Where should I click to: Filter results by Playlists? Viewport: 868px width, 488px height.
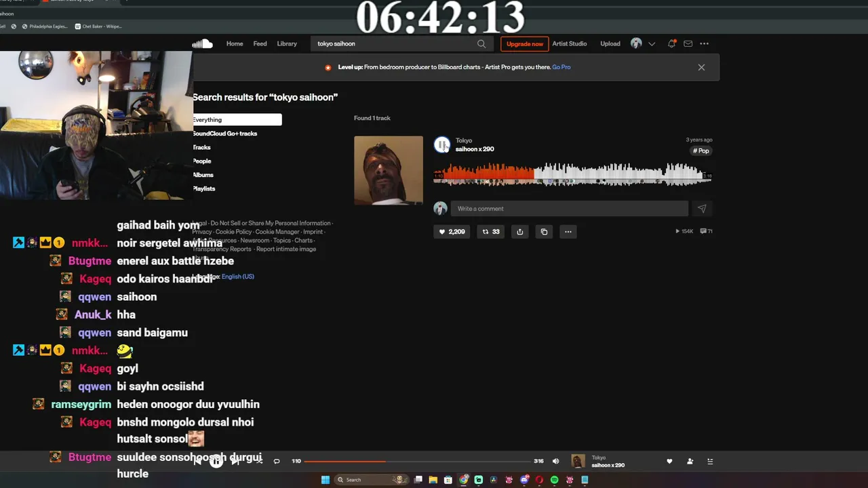[x=204, y=188]
